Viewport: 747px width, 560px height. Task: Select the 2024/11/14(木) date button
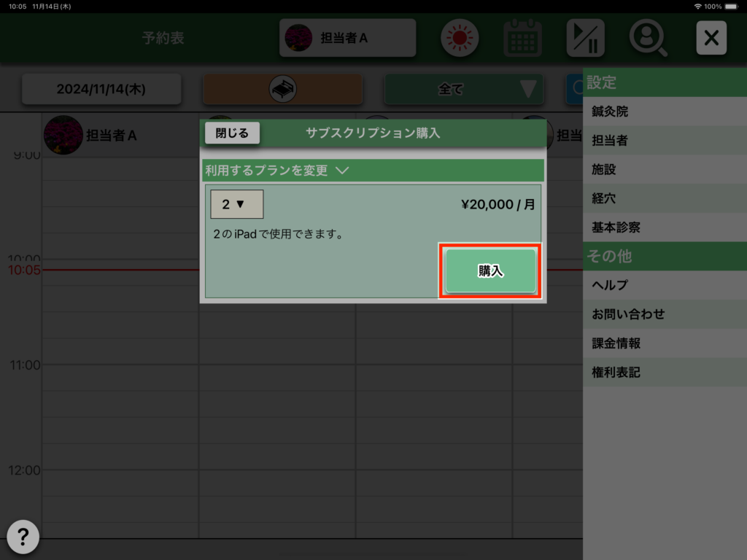click(101, 90)
